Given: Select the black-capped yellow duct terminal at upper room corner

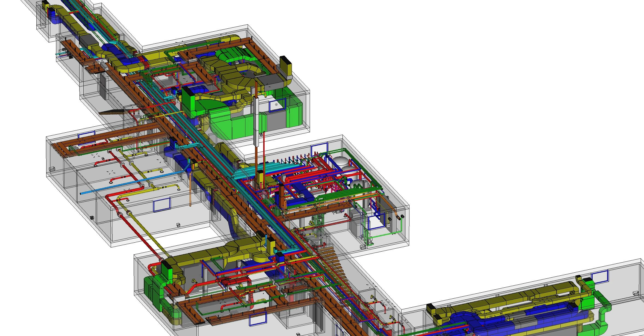Looking at the screenshot, I should [286, 67].
